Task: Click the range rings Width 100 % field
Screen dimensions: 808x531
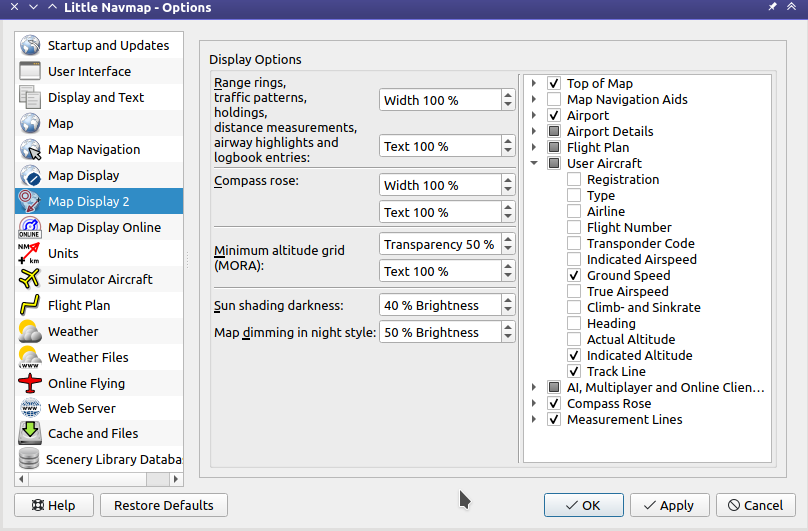Action: pos(440,100)
